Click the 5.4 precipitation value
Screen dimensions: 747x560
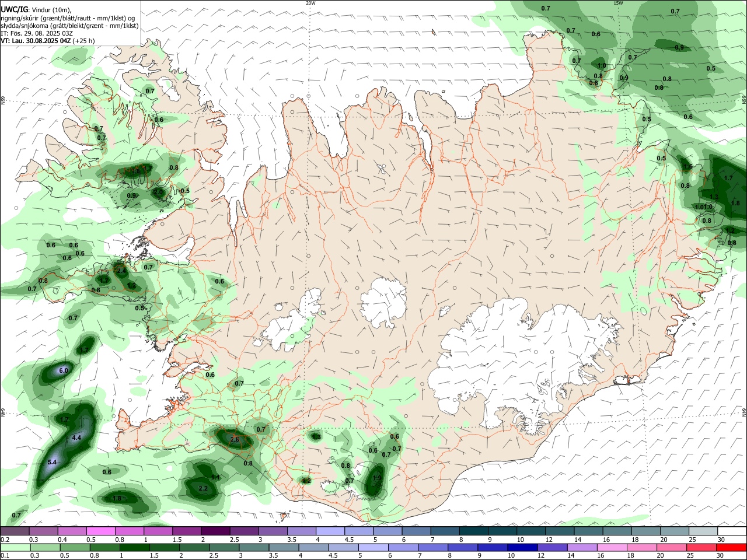click(52, 462)
